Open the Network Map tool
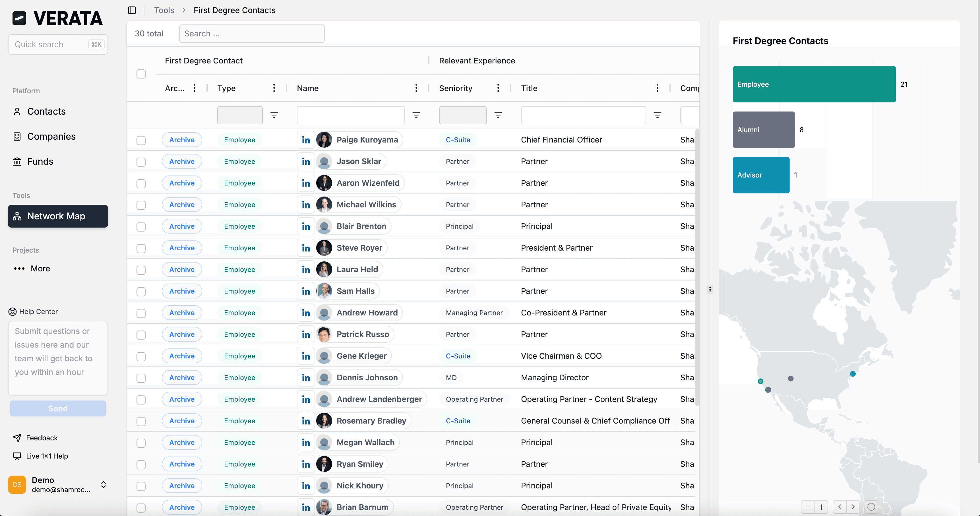 coord(57,216)
